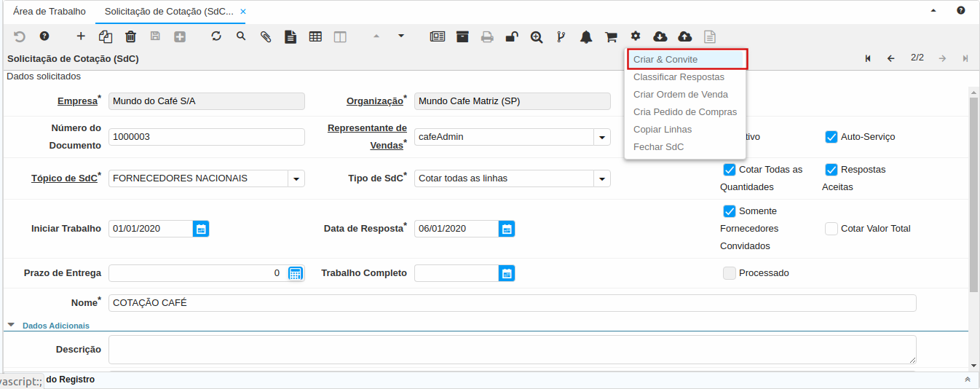Open the Find Record magnifier icon
The image size is (980, 389).
click(241, 36)
